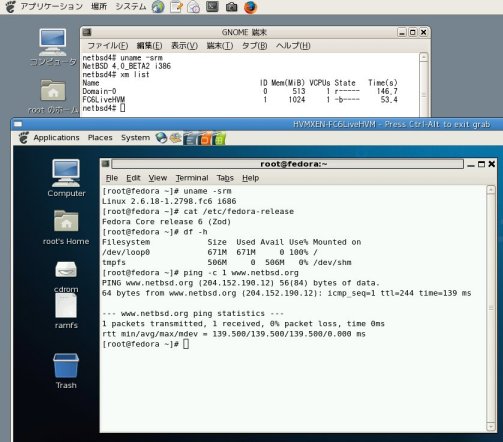This screenshot has width=503, height=442.
Task: Click the 'Linux 2.6.18-1.2798.fc6 i686' line
Action: click(x=169, y=201)
